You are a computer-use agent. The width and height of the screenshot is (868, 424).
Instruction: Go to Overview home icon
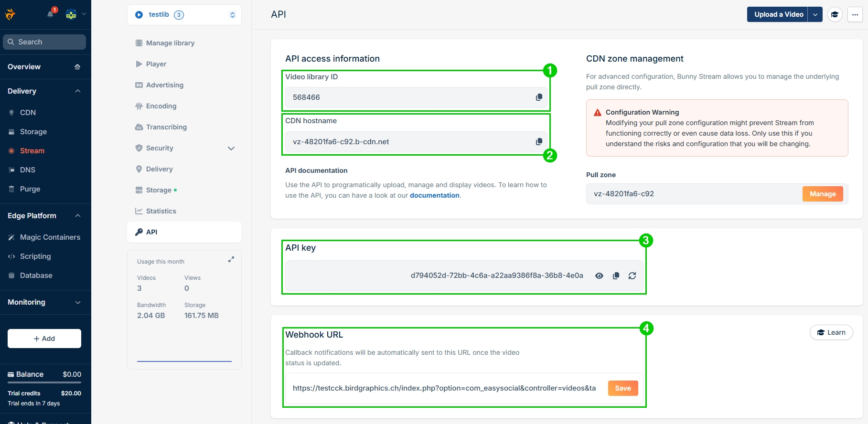pyautogui.click(x=77, y=67)
